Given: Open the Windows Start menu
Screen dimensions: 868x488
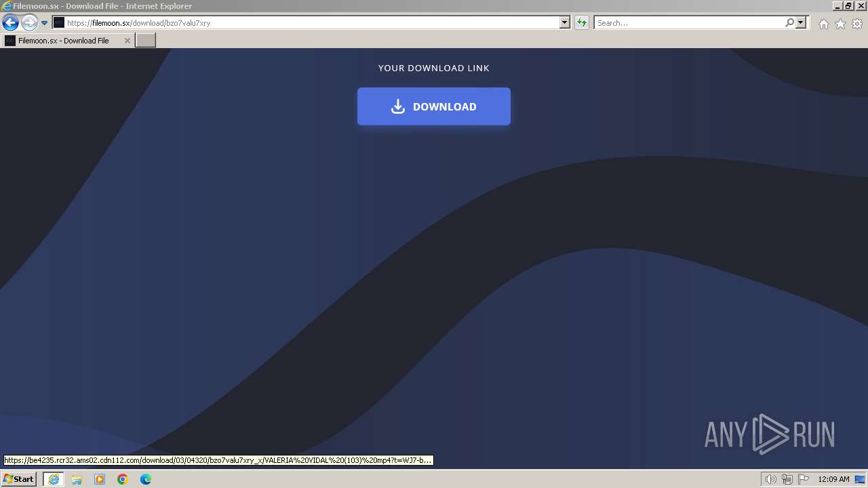Looking at the screenshot, I should coord(18,479).
